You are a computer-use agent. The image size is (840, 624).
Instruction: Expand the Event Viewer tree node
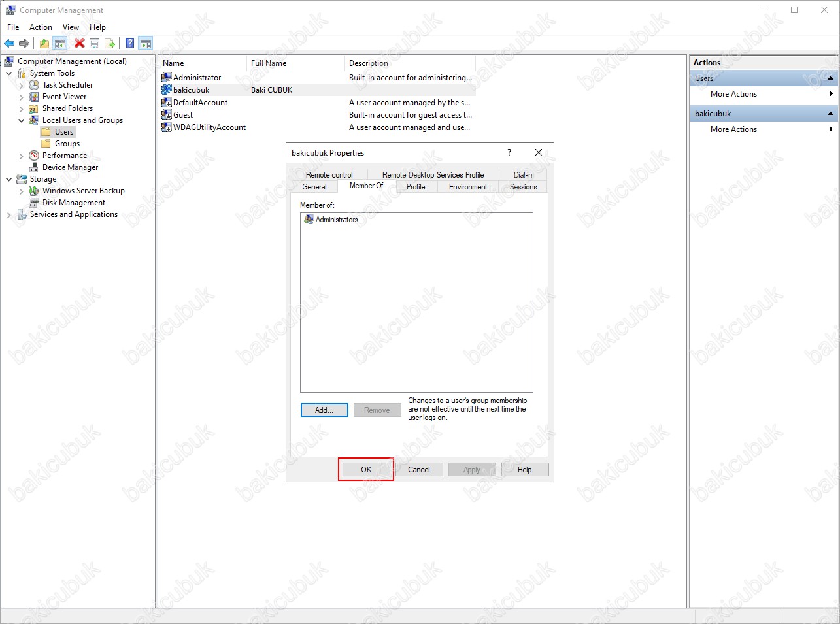click(x=22, y=97)
